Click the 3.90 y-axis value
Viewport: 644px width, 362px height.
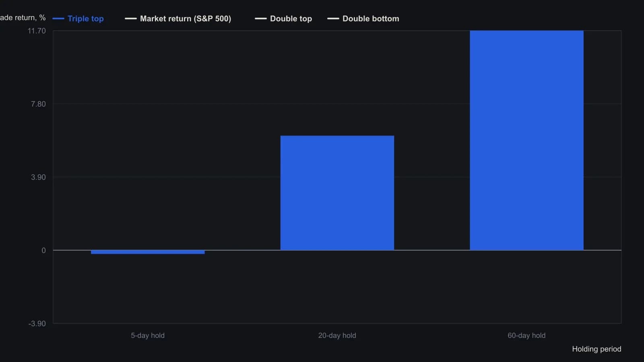[x=38, y=177]
